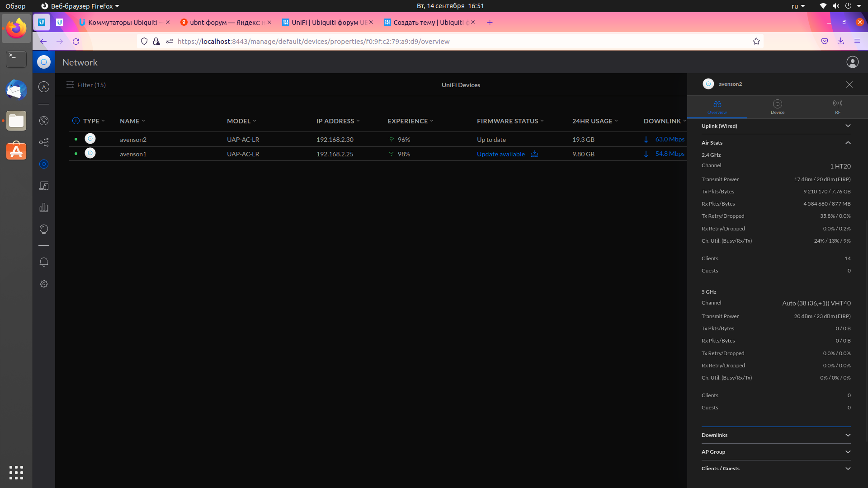The image size is (868, 488).
Task: Click the 54.8 Mbps downlink value
Action: pos(670,154)
